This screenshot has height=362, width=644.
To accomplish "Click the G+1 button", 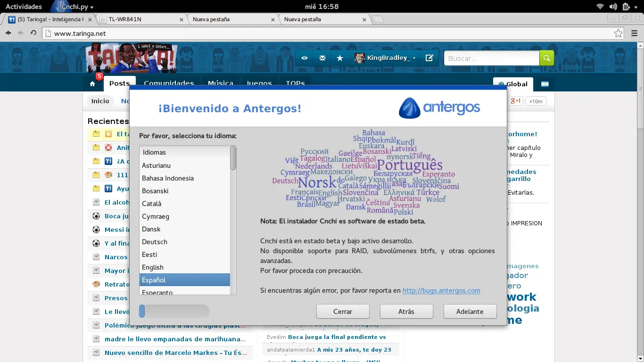I will [515, 101].
